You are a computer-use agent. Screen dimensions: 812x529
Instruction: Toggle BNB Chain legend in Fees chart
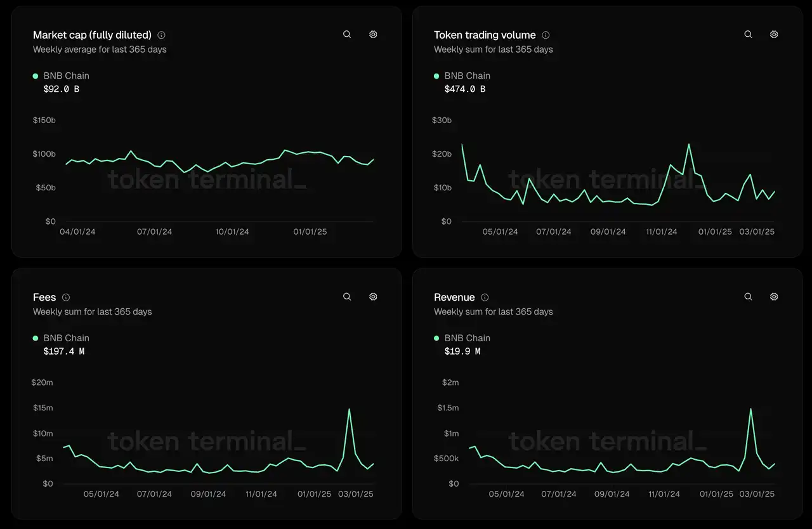pyautogui.click(x=66, y=338)
